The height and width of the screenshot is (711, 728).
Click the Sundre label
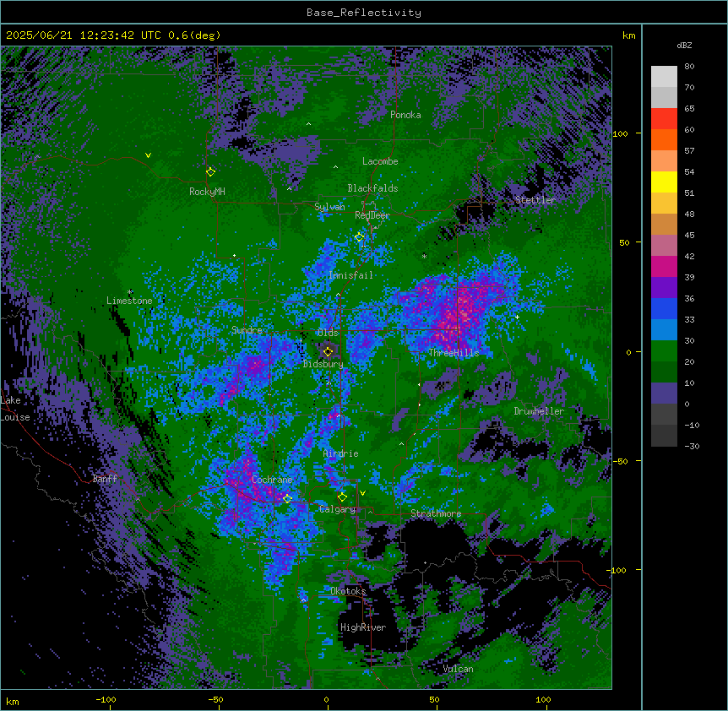point(247,330)
